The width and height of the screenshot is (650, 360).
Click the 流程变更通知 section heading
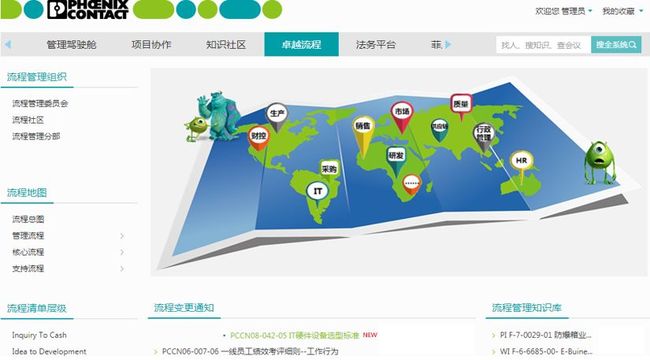tap(184, 308)
